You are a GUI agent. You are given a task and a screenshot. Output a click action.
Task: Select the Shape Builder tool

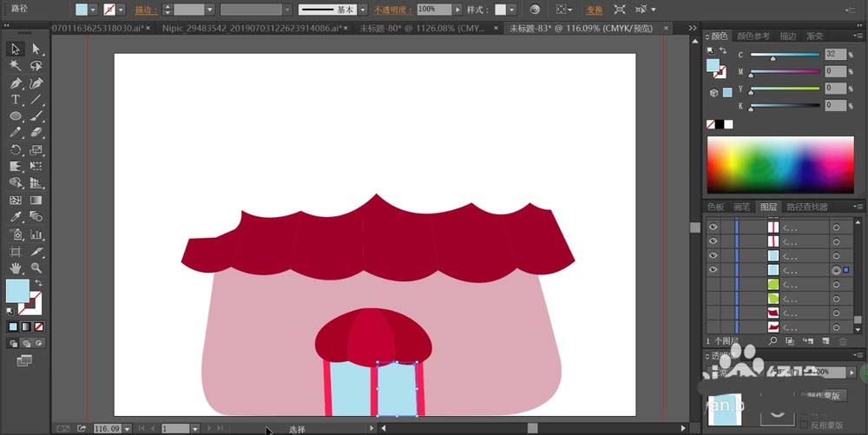(16, 183)
